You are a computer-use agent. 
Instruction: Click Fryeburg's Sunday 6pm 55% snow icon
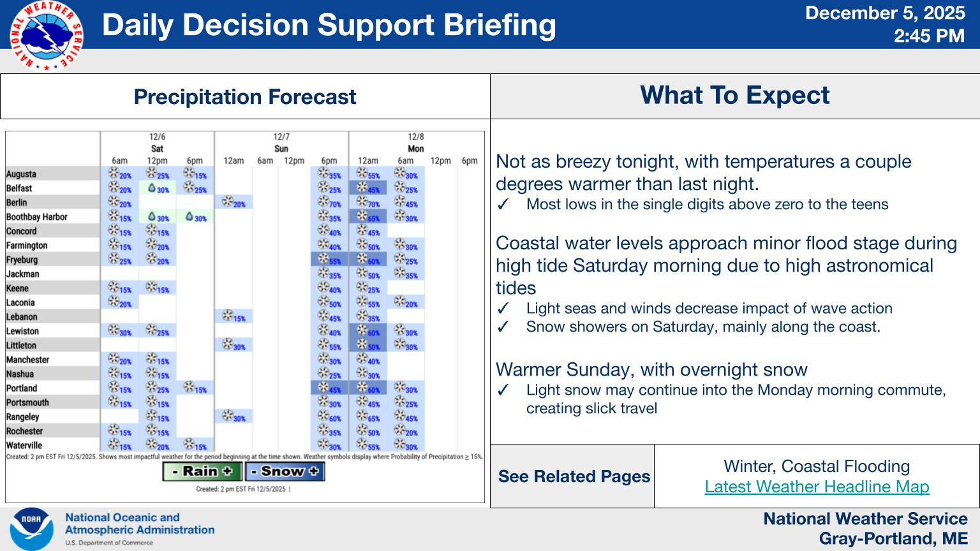pos(324,260)
